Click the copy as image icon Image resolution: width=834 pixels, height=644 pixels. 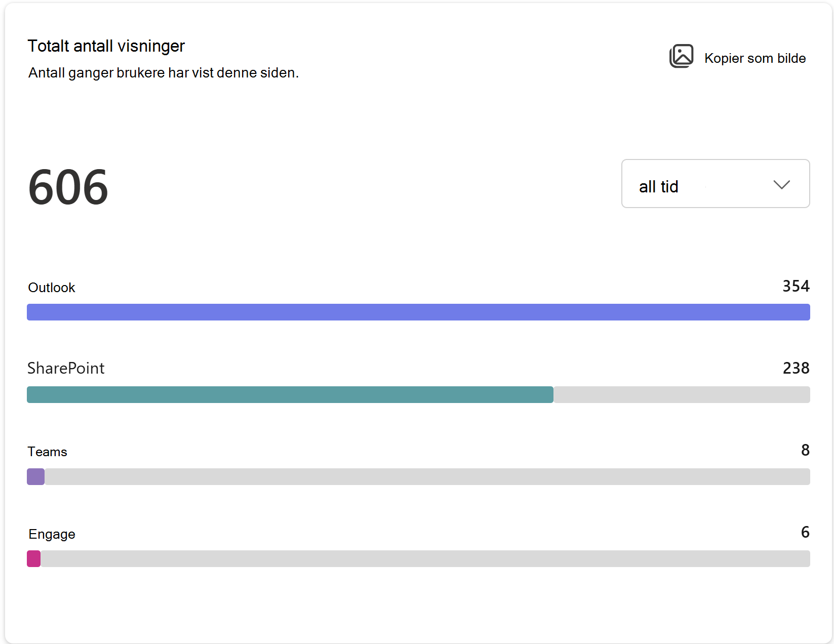tap(681, 56)
